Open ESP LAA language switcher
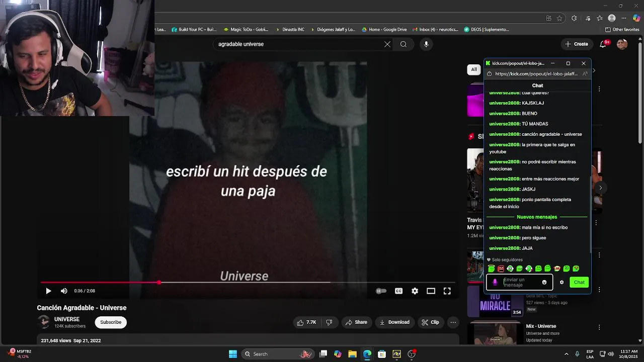The image size is (644, 362). 590,354
